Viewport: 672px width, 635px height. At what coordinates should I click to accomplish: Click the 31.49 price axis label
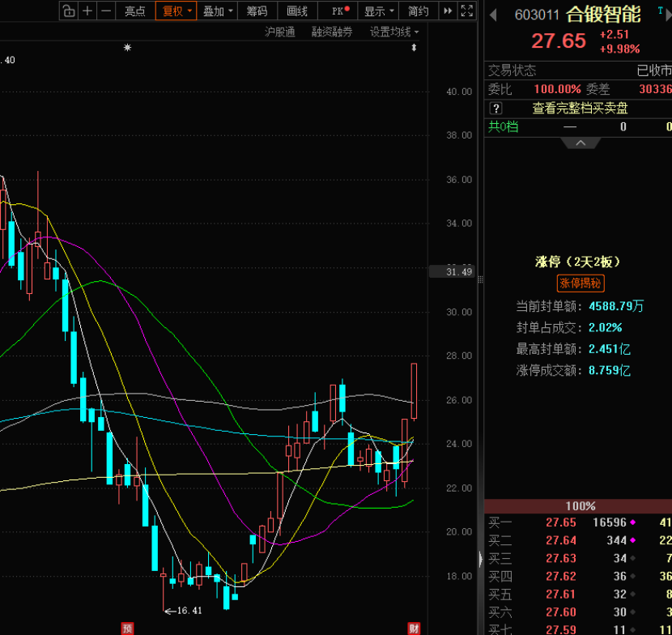[452, 271]
